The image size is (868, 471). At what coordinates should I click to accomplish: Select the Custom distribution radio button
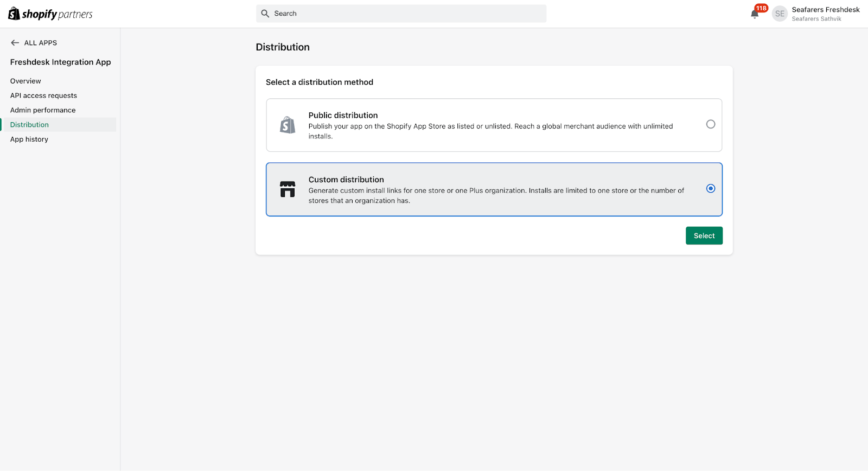tap(711, 188)
